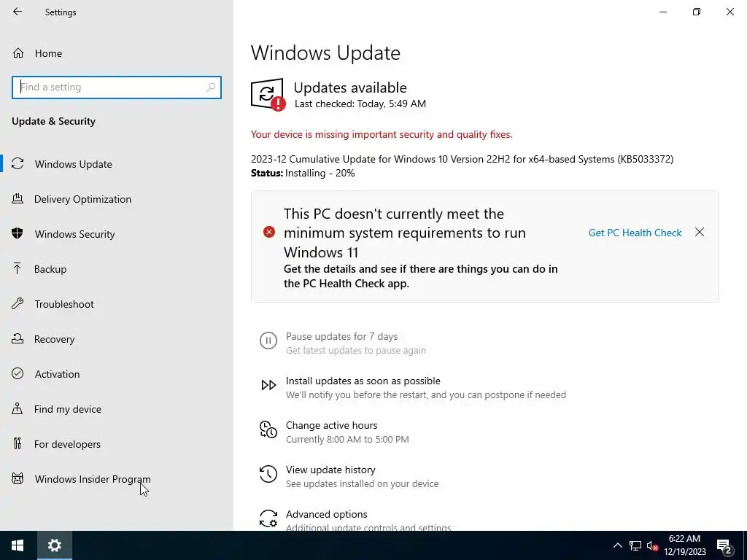Click the Delivery Optimization icon

click(18, 198)
